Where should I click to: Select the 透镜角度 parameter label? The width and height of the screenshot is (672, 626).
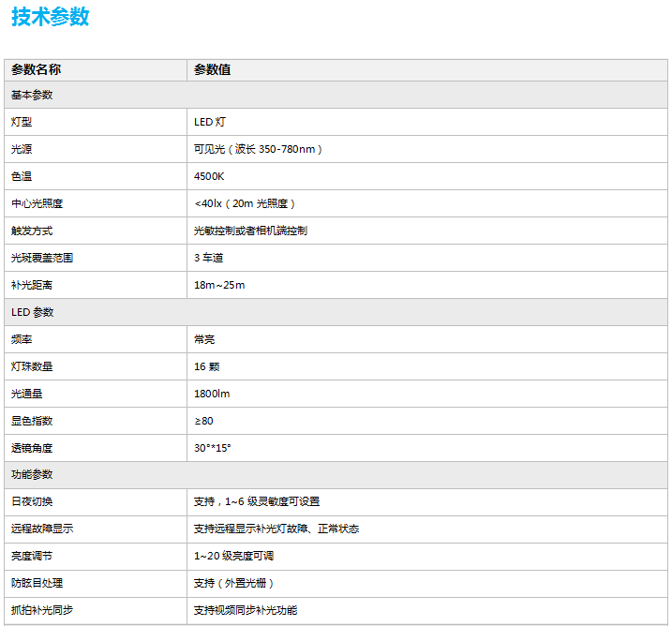pyautogui.click(x=32, y=448)
